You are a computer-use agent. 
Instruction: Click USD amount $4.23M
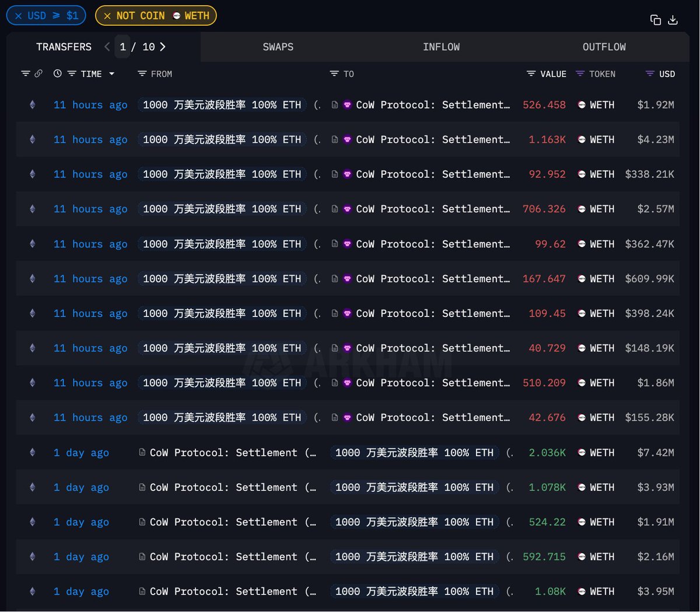pos(656,139)
